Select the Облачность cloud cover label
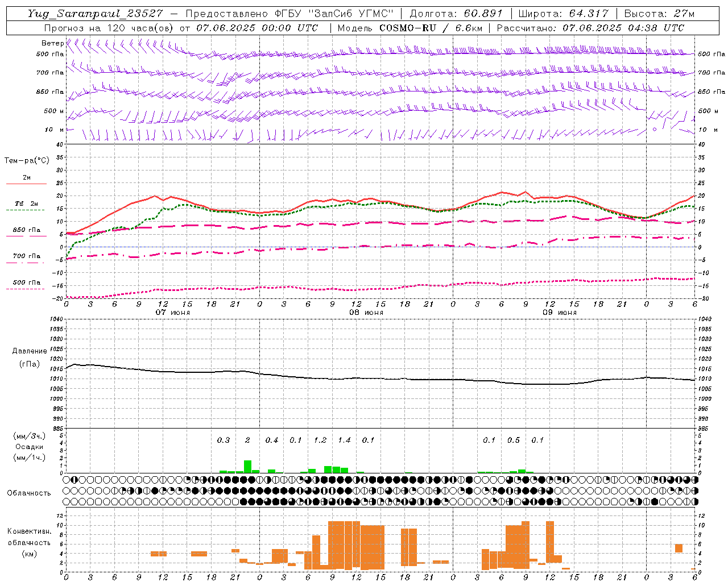Viewport: 728px width, 582px height. [x=29, y=493]
